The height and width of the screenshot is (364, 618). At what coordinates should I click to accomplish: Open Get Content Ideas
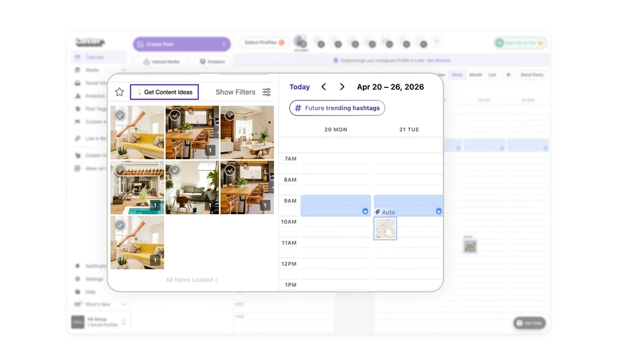[165, 92]
